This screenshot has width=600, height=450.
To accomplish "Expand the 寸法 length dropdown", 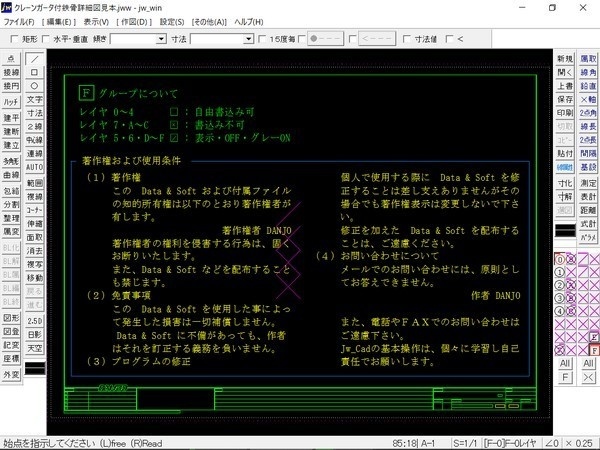I will (x=249, y=39).
